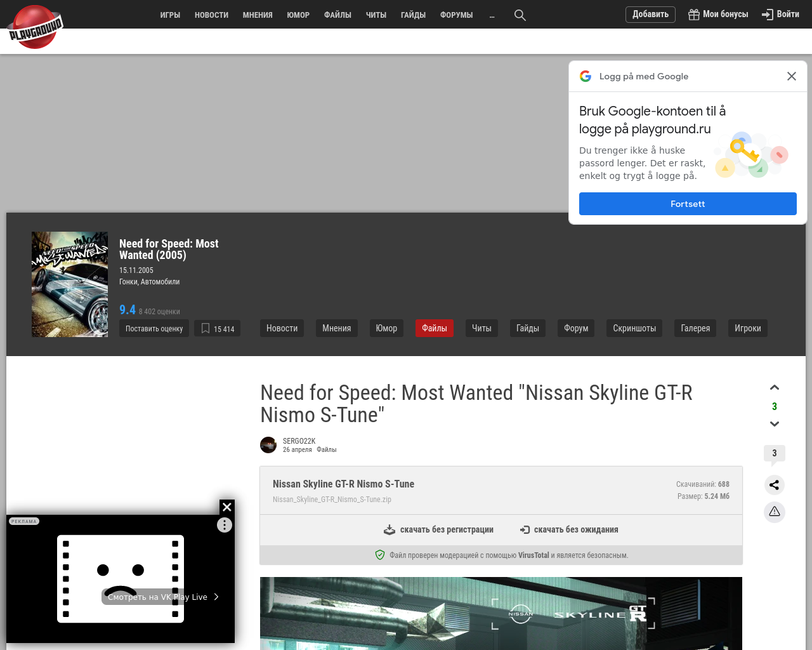Click the Файлы category link under author
Screen dimensions: 812x650
coord(327,449)
